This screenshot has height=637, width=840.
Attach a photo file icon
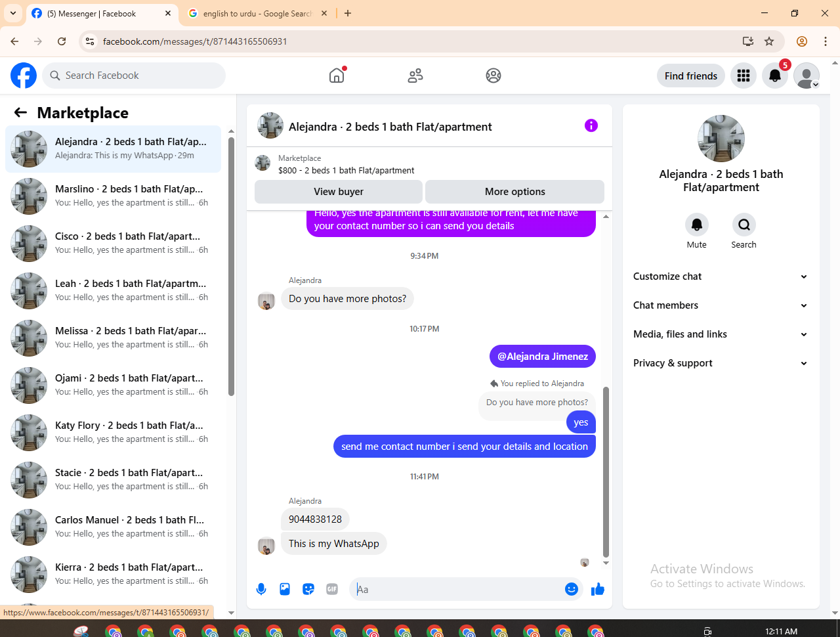285,589
